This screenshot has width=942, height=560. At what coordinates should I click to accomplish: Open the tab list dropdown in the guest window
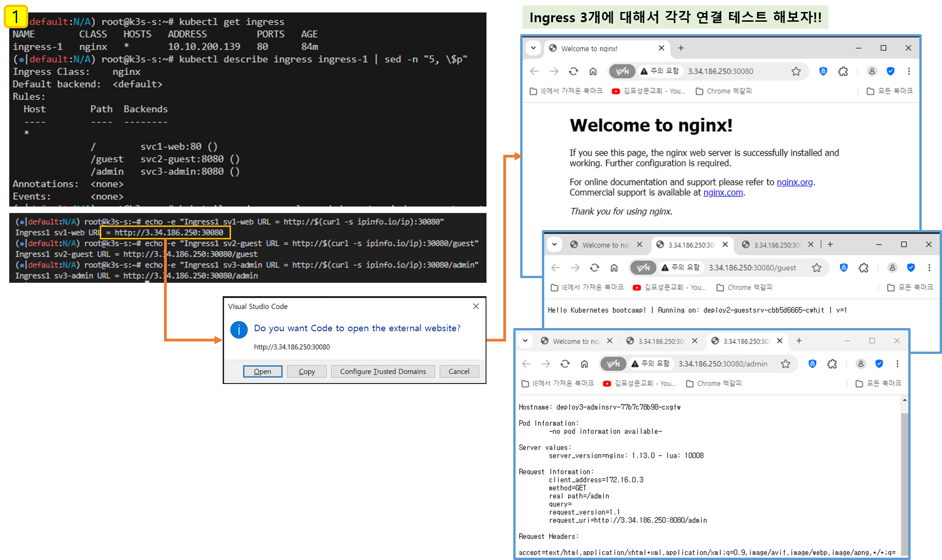(x=555, y=244)
